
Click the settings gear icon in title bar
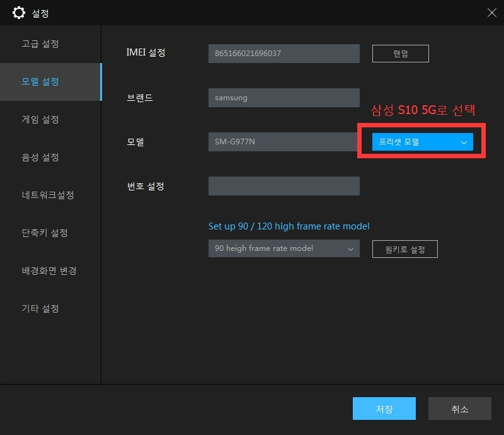pyautogui.click(x=19, y=12)
